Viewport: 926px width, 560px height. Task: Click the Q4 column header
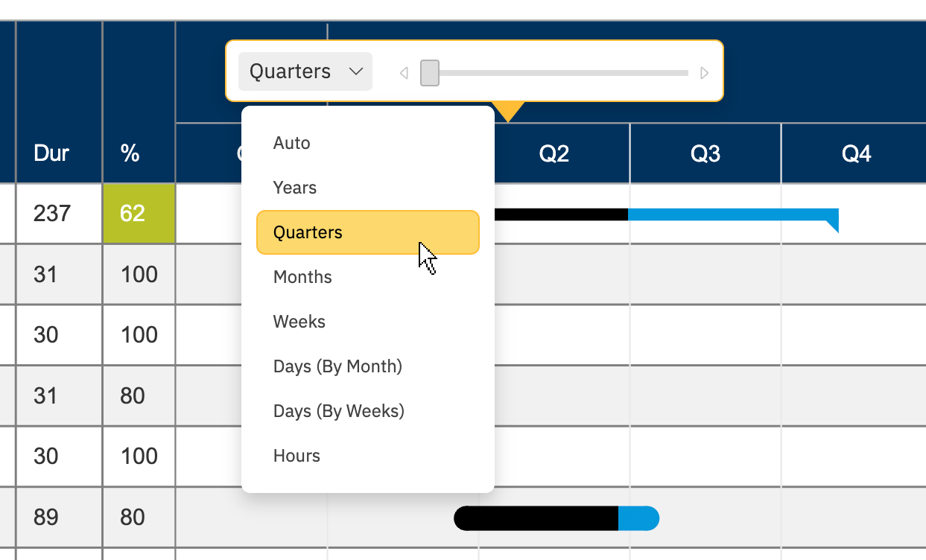[x=857, y=153]
